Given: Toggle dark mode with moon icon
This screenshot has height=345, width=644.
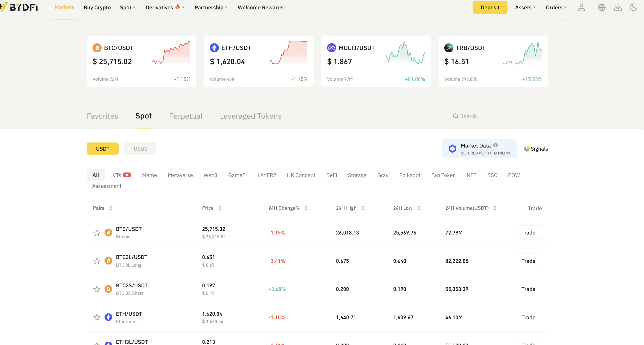Looking at the screenshot, I should click(633, 7).
